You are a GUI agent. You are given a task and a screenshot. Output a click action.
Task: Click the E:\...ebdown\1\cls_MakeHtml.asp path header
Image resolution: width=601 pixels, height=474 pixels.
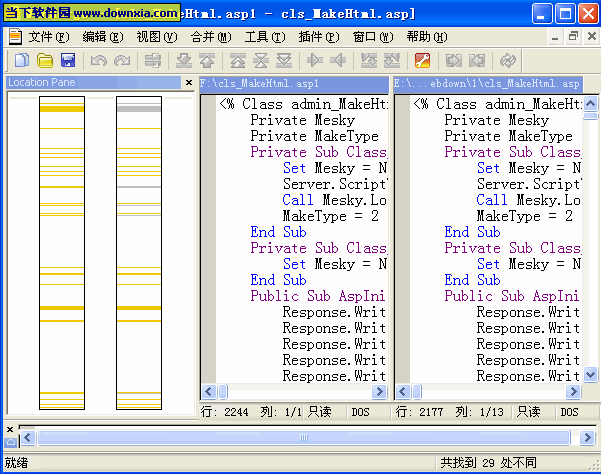[x=486, y=84]
